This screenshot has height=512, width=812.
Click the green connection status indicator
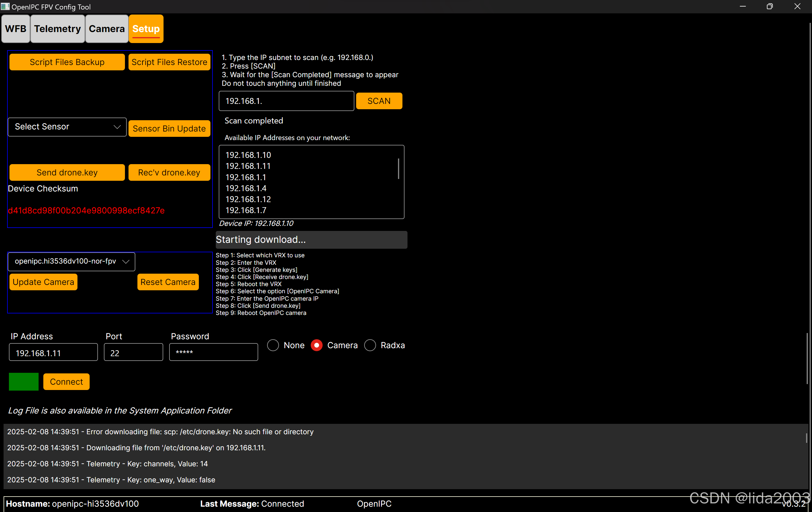[24, 381]
